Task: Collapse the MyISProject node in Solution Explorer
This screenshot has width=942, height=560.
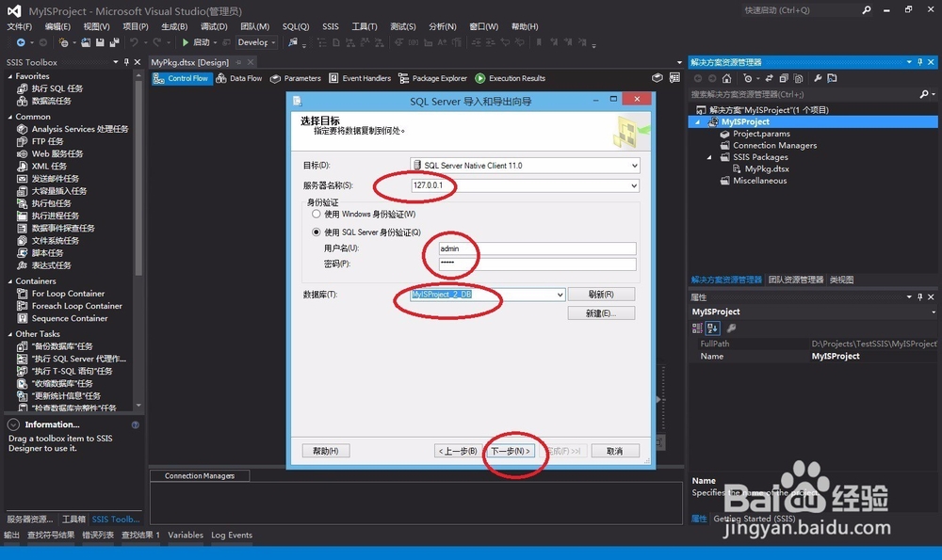Action: coord(697,121)
